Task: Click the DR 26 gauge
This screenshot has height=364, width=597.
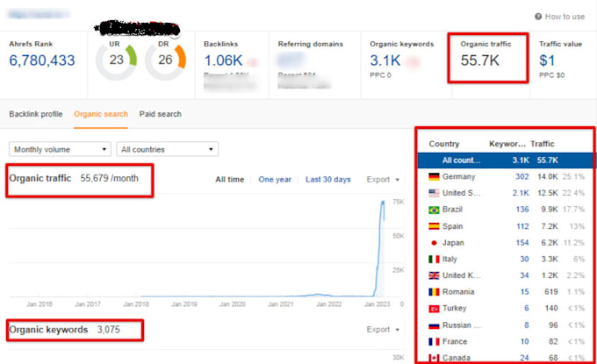Action: click(x=165, y=61)
